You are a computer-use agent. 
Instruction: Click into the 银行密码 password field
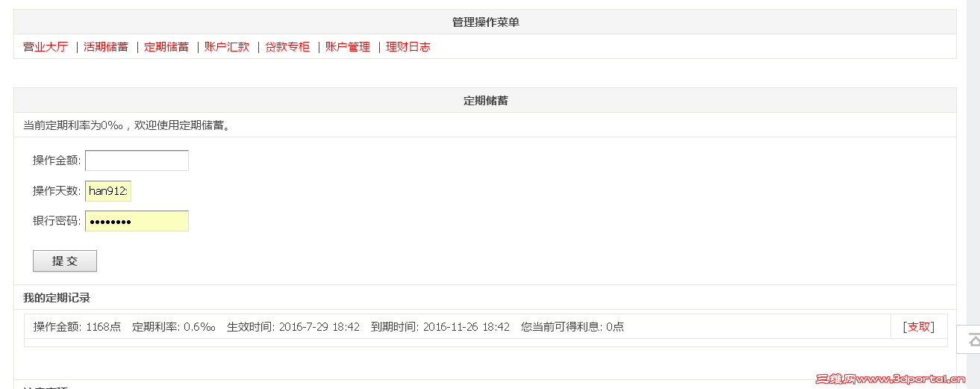click(x=137, y=221)
